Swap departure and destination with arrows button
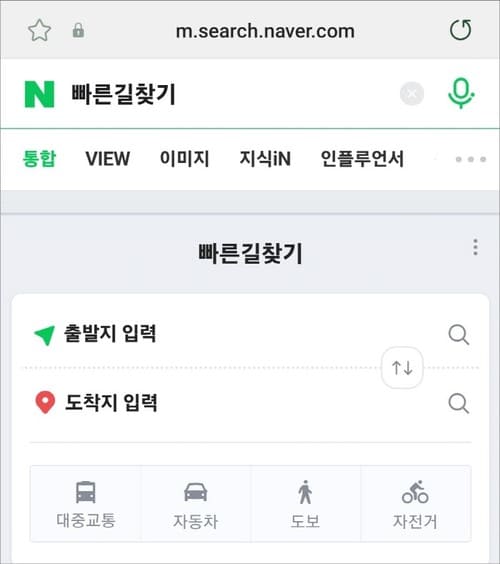 (x=402, y=368)
